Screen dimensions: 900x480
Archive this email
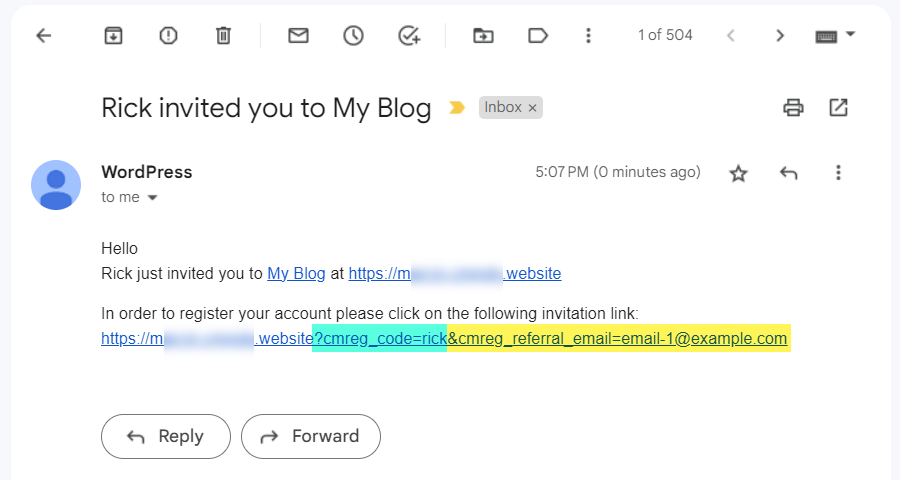point(113,36)
